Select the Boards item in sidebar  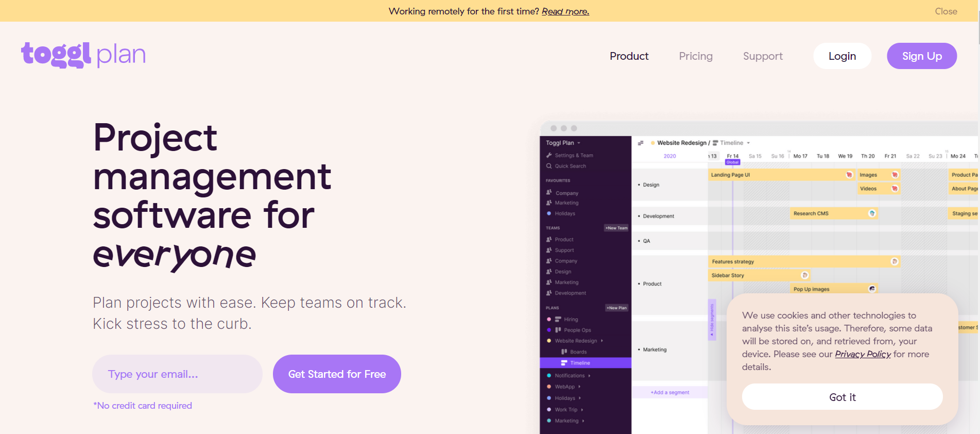pos(578,352)
